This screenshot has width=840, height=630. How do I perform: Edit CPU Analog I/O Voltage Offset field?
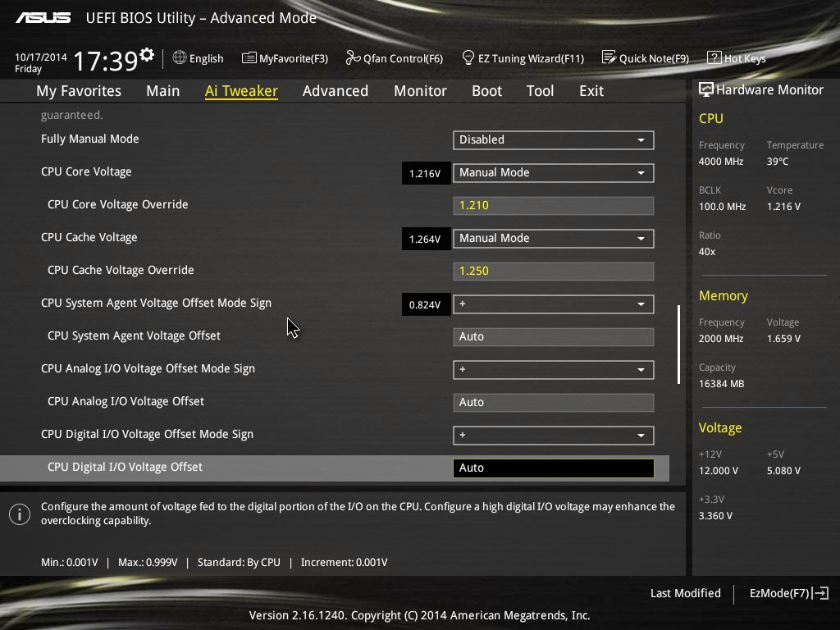click(x=554, y=402)
